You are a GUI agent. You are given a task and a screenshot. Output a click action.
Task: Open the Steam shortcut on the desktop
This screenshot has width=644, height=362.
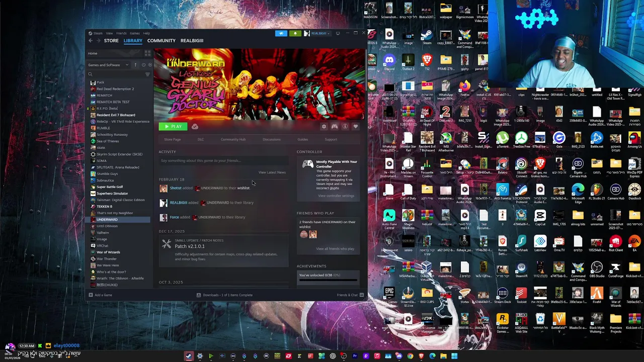point(427,36)
